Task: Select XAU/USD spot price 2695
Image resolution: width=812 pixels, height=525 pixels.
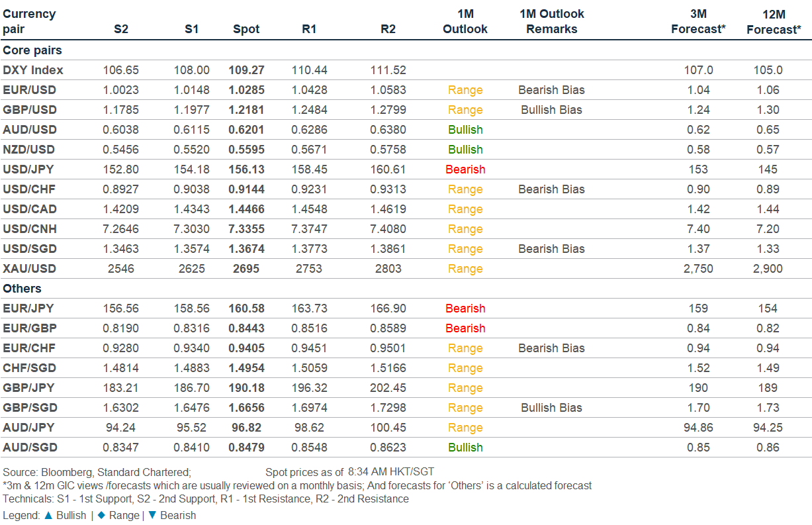Action: coord(246,269)
